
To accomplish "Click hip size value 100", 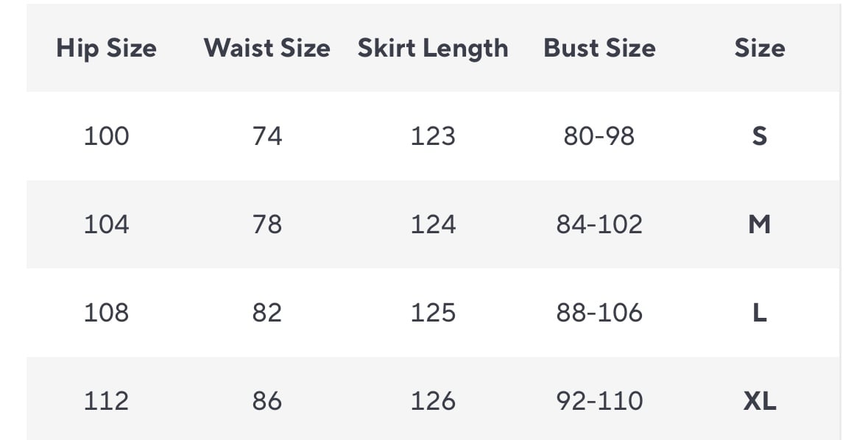I will (x=106, y=136).
